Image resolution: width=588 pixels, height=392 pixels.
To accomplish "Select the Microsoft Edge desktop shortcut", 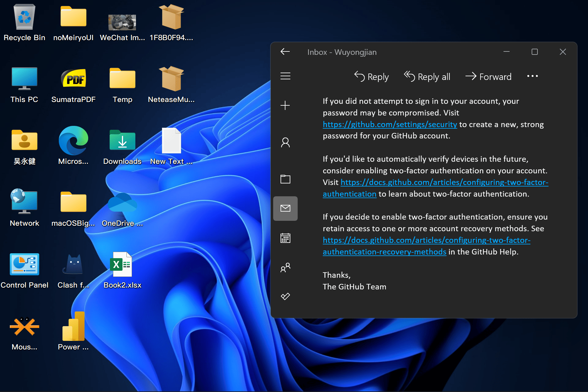I will [73, 145].
